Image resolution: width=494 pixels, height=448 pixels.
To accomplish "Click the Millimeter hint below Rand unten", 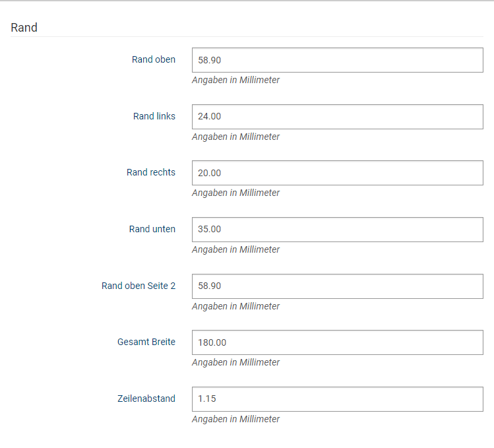I will click(x=235, y=249).
